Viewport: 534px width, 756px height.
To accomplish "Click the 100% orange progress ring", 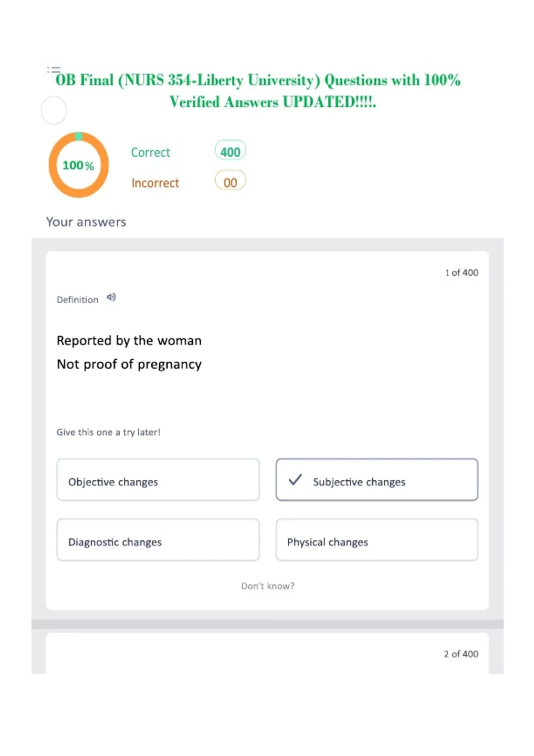I will coord(79,165).
